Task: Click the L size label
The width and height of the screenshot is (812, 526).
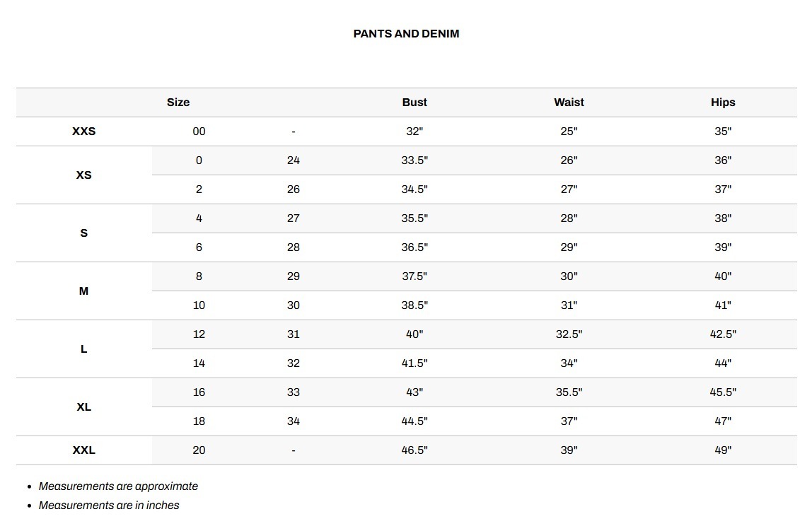Action: click(x=84, y=349)
